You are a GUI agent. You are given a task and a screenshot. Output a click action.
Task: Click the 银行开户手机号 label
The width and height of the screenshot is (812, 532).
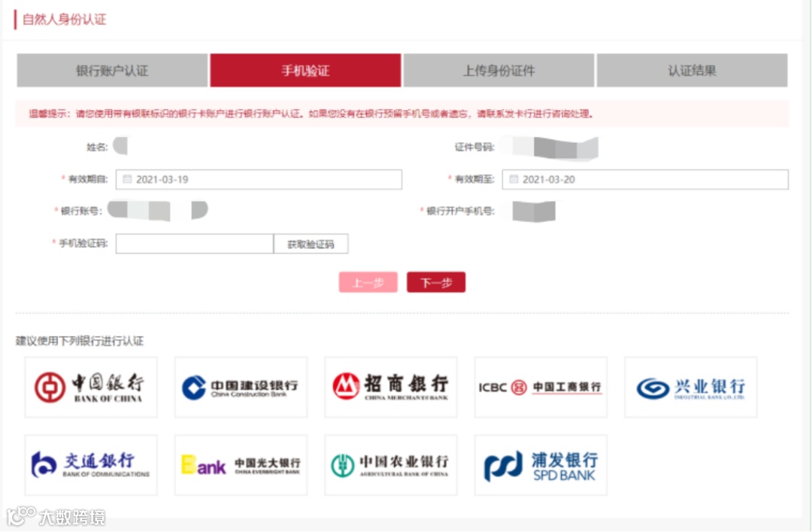coord(460,211)
